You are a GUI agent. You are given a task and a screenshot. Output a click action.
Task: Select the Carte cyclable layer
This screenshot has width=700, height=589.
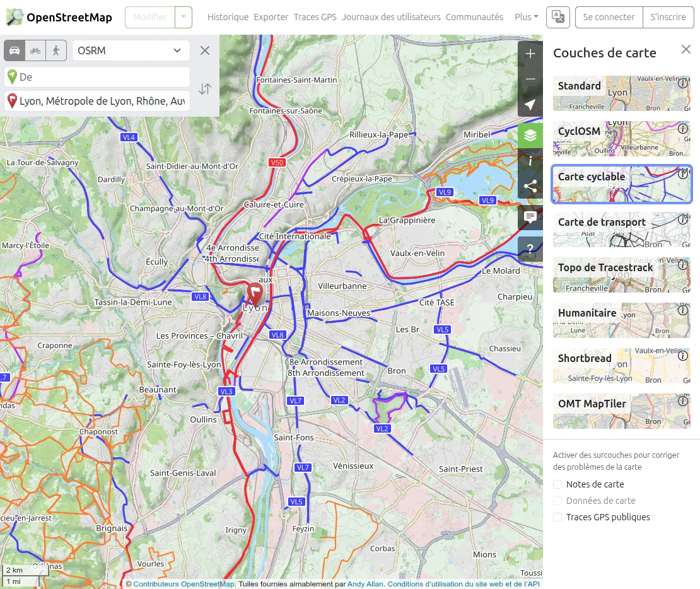point(621,184)
